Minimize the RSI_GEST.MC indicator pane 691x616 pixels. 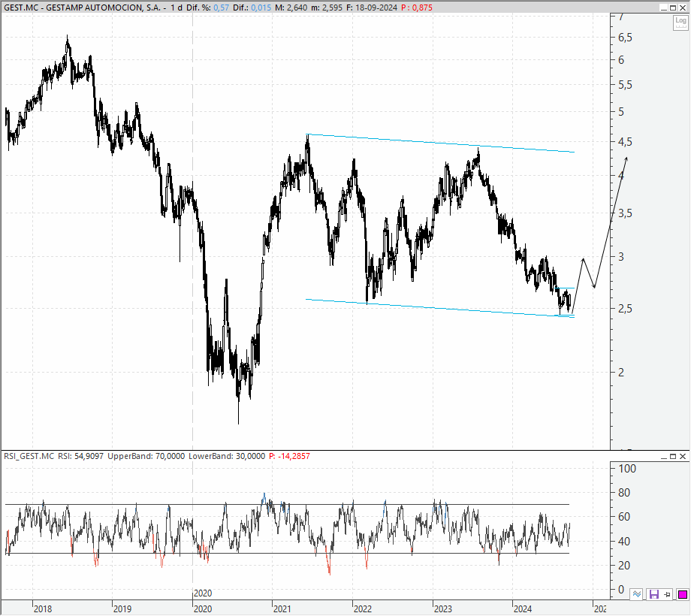pos(663,456)
